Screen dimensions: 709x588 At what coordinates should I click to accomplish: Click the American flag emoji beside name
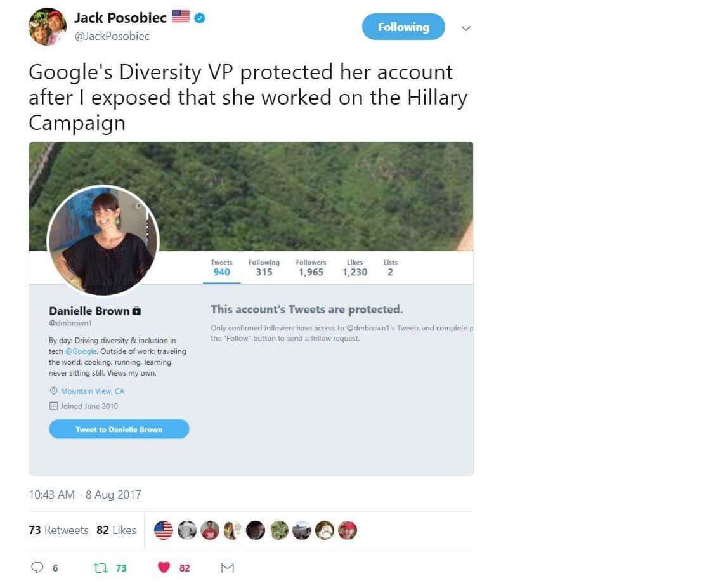point(180,16)
